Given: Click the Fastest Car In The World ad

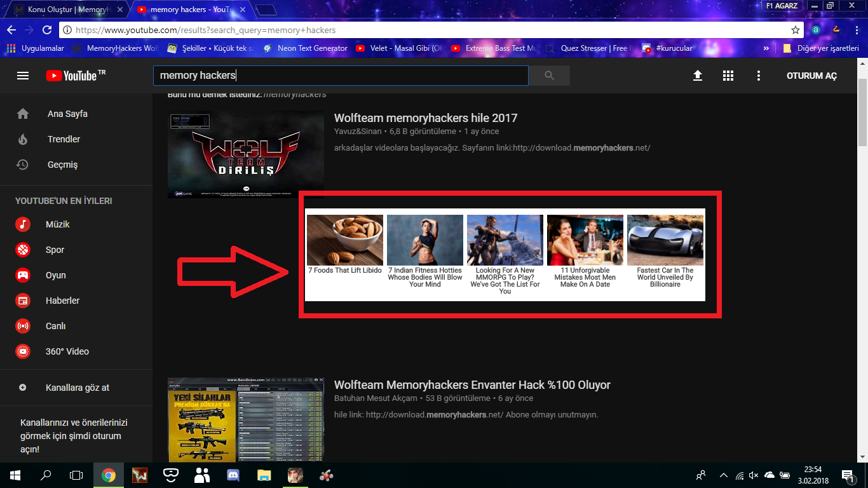Looking at the screenshot, I should coord(665,252).
